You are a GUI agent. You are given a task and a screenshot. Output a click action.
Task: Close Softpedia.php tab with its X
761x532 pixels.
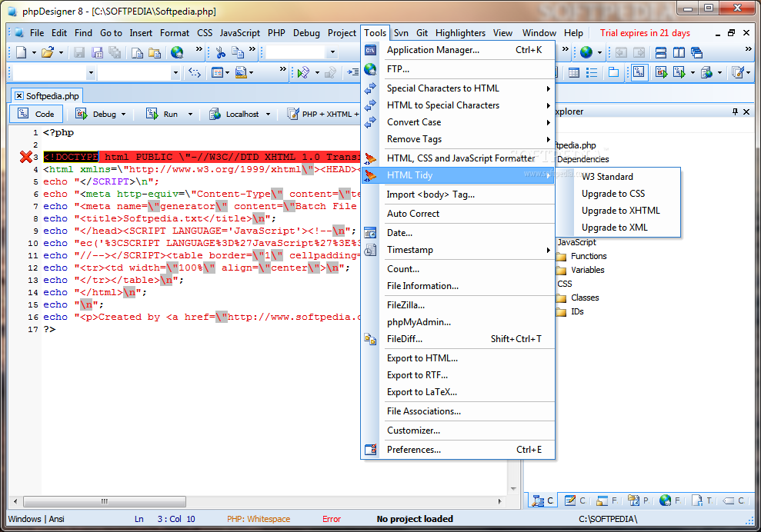pos(19,96)
